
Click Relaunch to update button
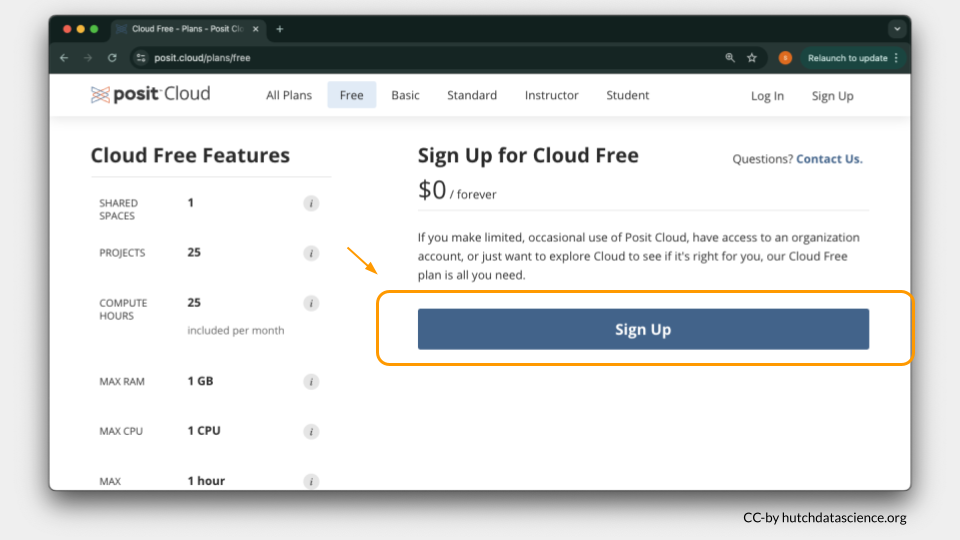pyautogui.click(x=847, y=58)
